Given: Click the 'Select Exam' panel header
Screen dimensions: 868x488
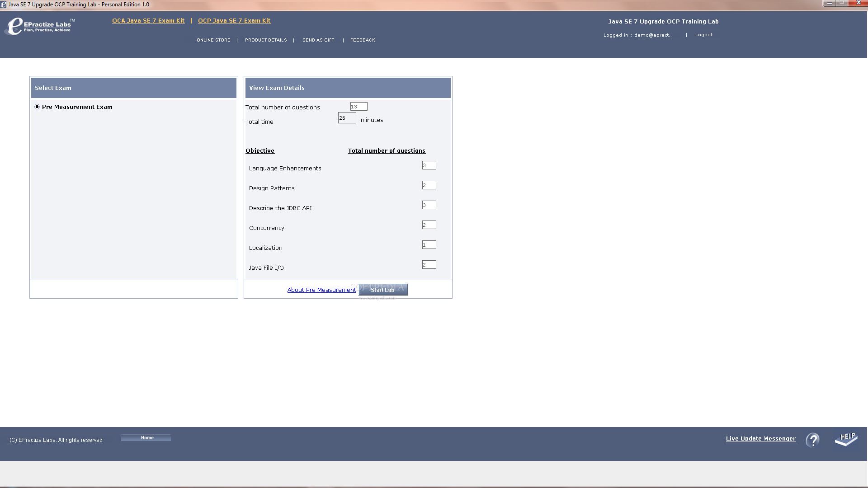Looking at the screenshot, I should click(134, 88).
